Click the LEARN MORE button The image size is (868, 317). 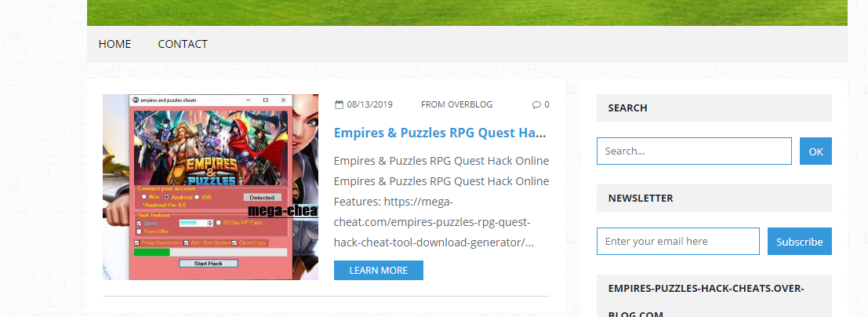click(379, 271)
